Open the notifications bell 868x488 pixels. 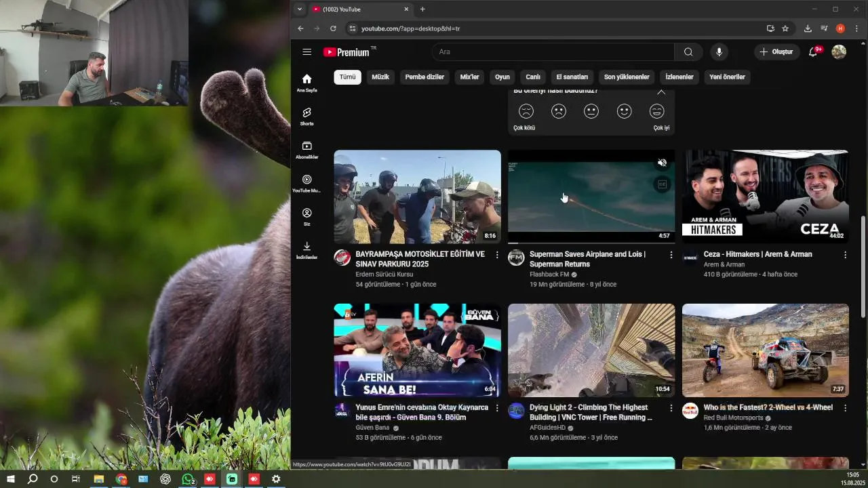pyautogui.click(x=813, y=52)
